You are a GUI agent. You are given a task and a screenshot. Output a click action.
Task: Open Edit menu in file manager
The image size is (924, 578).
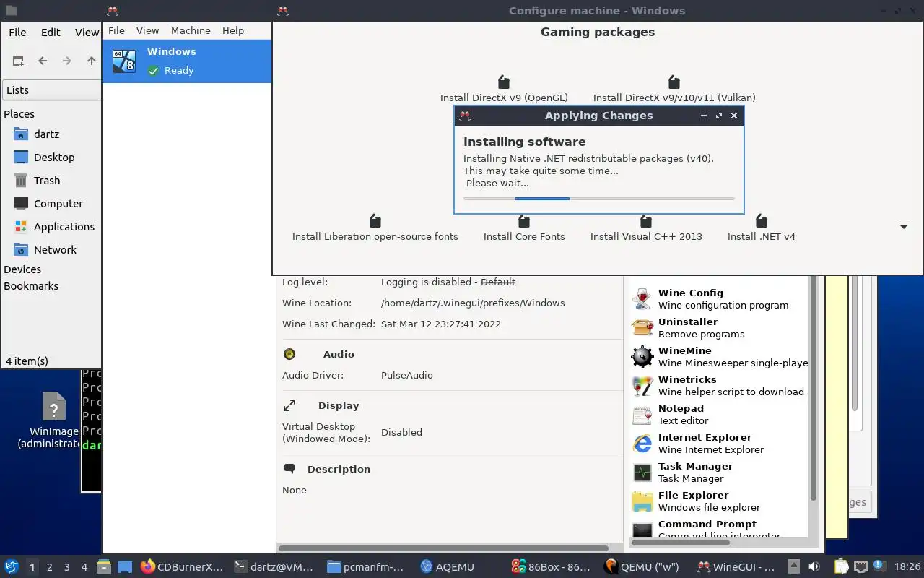[x=51, y=33]
